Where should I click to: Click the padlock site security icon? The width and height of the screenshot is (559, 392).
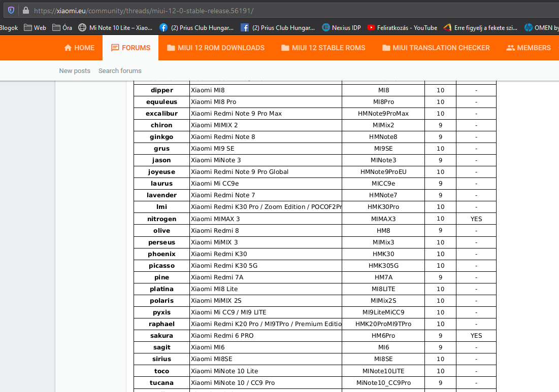pyautogui.click(x=26, y=10)
